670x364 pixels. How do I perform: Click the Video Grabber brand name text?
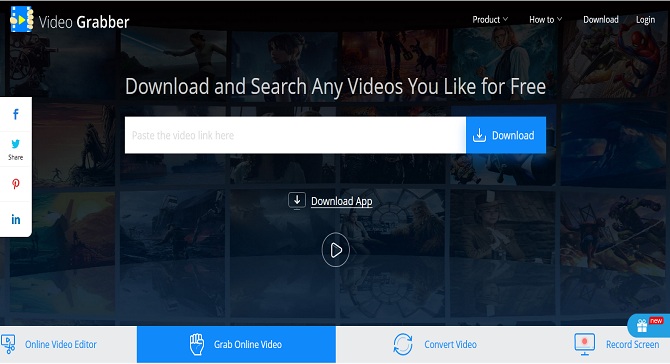pos(84,22)
